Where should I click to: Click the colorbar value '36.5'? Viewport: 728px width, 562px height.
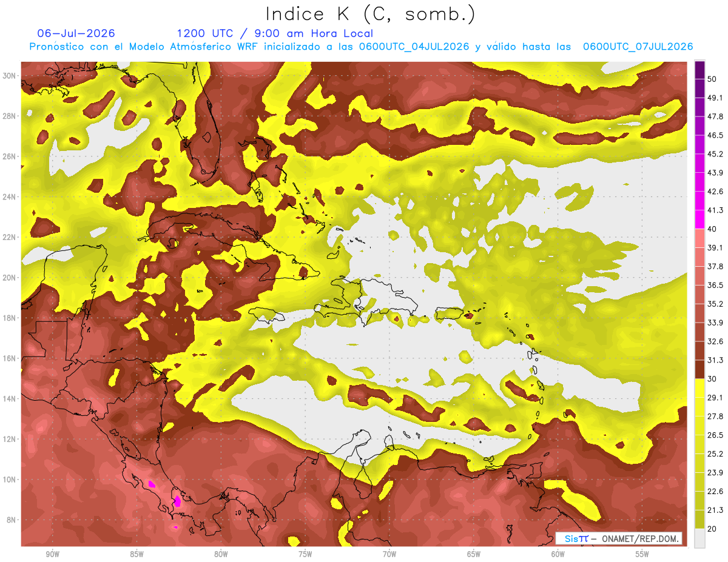coord(716,285)
